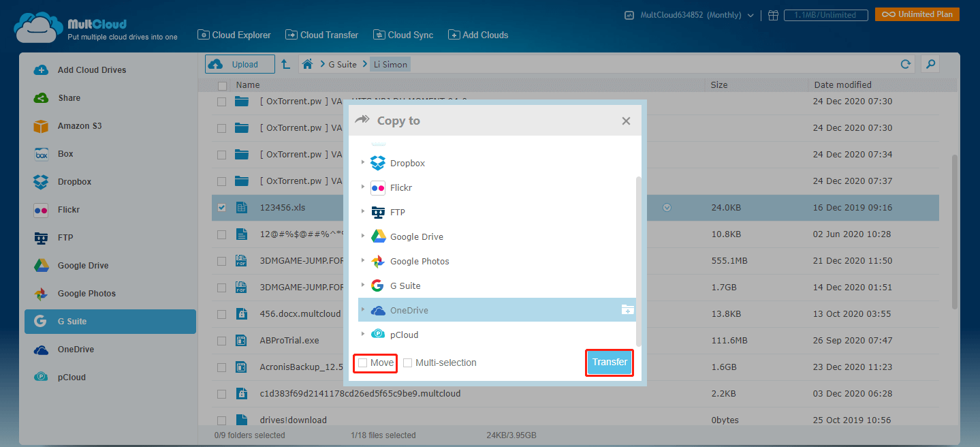Uncheck the 123456.xls file checkbox
980x447 pixels.
pos(222,208)
